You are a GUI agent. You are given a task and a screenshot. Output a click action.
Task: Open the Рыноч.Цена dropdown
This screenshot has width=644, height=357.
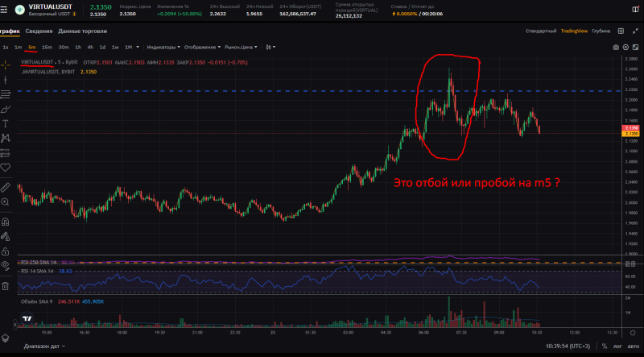point(241,48)
